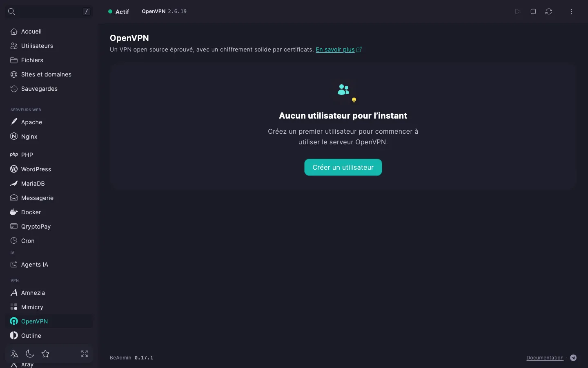Click the Apache feather icon
588x368 pixels.
pos(14,122)
